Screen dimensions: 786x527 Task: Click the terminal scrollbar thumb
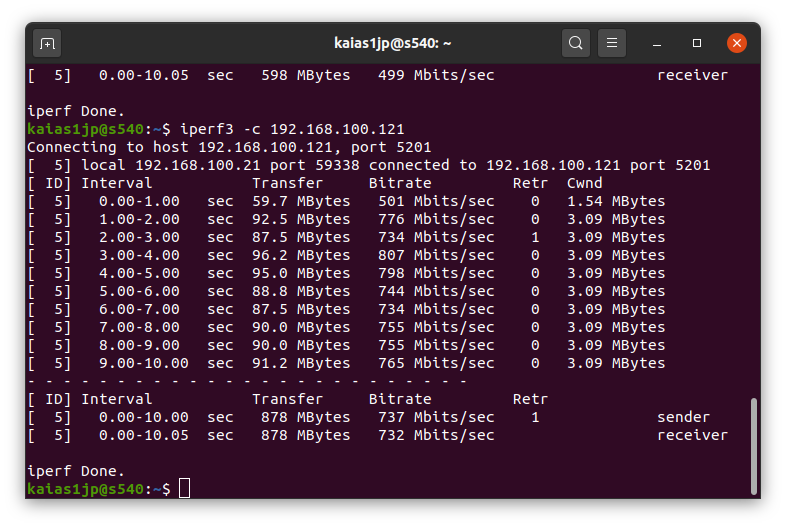[753, 446]
